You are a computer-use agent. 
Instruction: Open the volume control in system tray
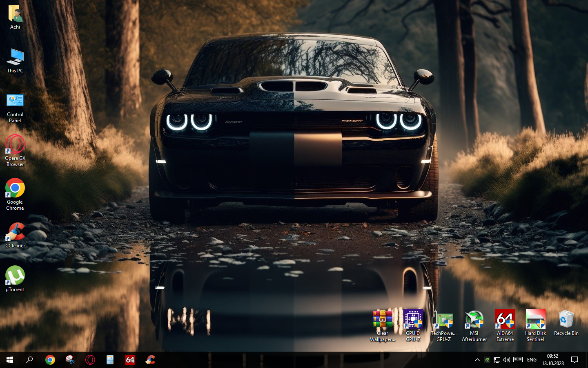[x=507, y=360]
